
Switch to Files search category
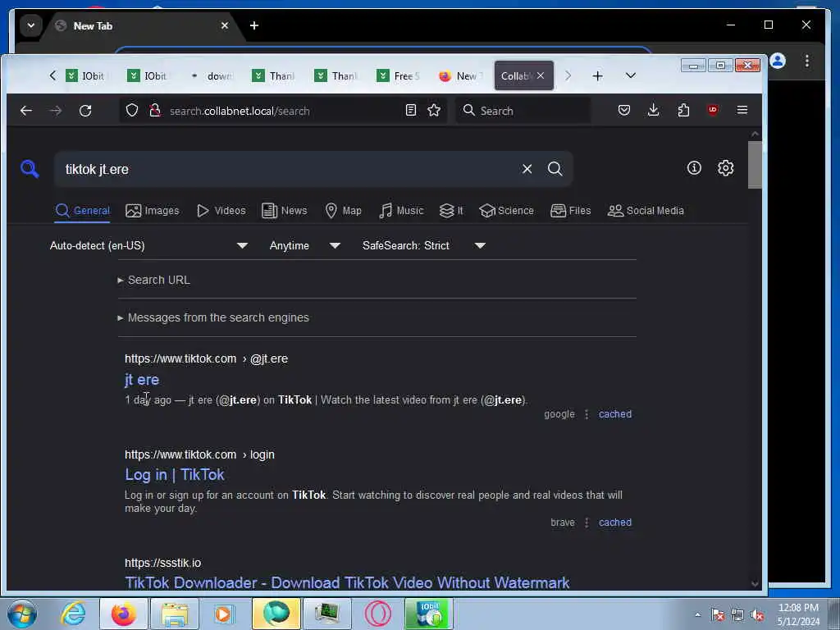tap(571, 211)
